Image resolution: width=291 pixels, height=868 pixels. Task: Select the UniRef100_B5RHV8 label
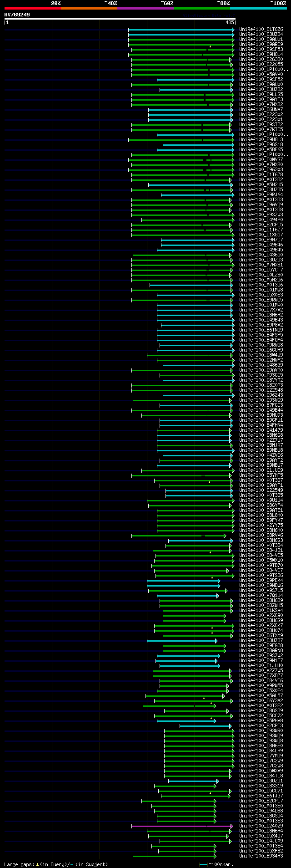pyautogui.click(x=261, y=721)
